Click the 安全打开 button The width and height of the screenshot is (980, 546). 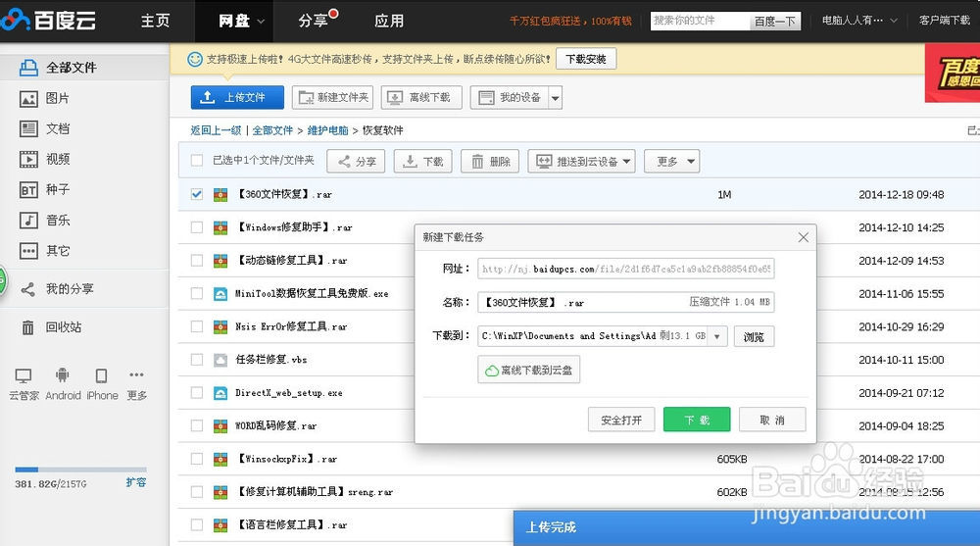pyautogui.click(x=621, y=420)
